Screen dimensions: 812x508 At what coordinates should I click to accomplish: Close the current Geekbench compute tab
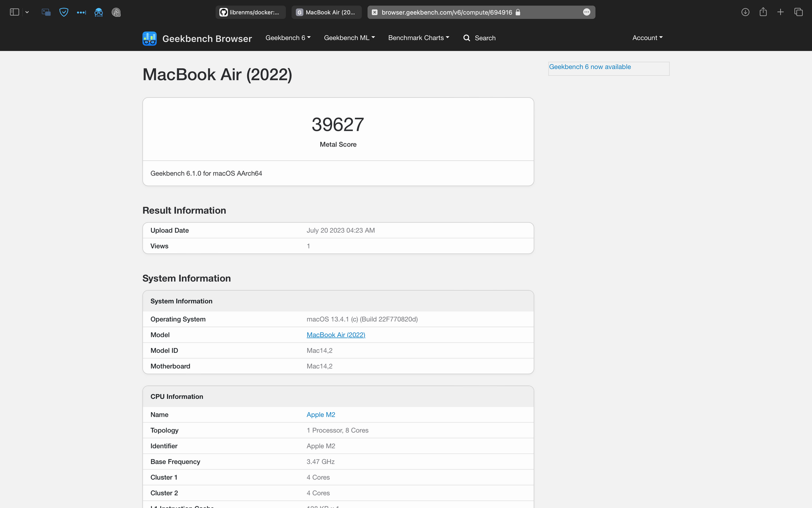pos(375,12)
